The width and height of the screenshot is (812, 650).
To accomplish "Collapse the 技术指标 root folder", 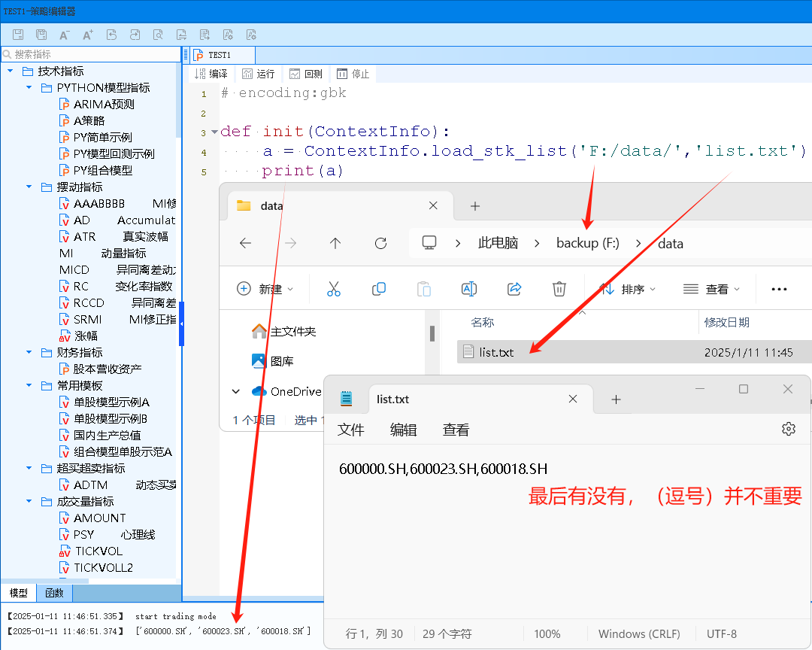I will tap(11, 71).
